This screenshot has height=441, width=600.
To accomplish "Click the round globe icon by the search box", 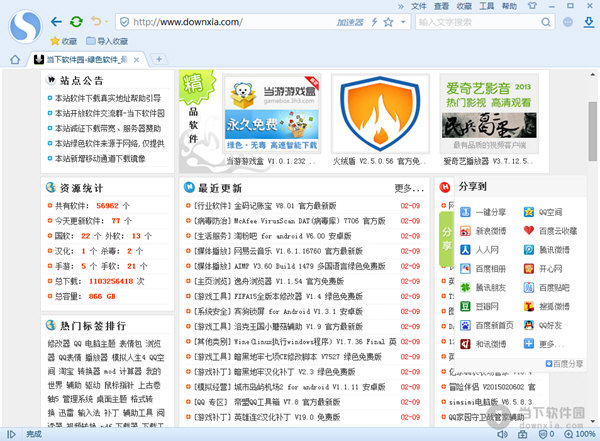I will 568,22.
